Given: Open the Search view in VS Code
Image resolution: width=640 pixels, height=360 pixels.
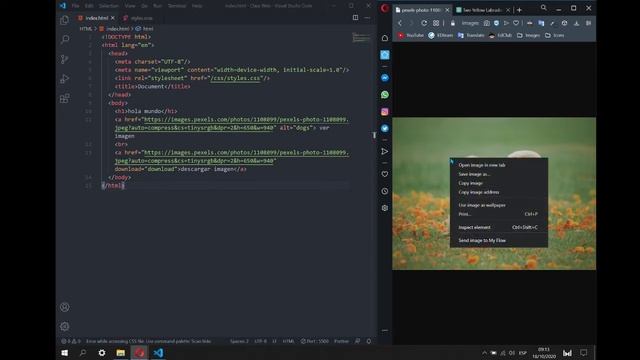Looking at the screenshot, I should point(64,40).
